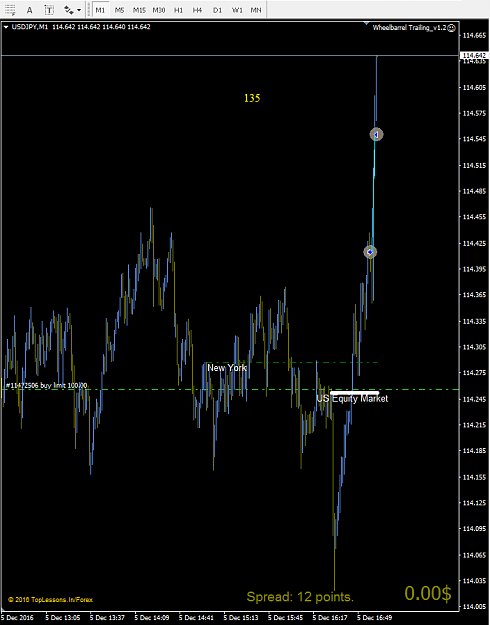Click the chart shift triangle marker

pos(366,24)
